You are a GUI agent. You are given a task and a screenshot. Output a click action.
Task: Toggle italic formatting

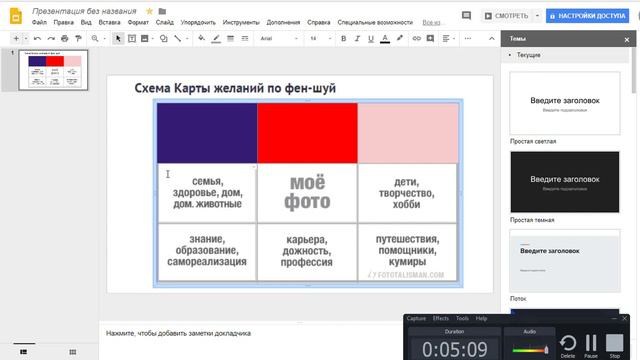[357, 38]
